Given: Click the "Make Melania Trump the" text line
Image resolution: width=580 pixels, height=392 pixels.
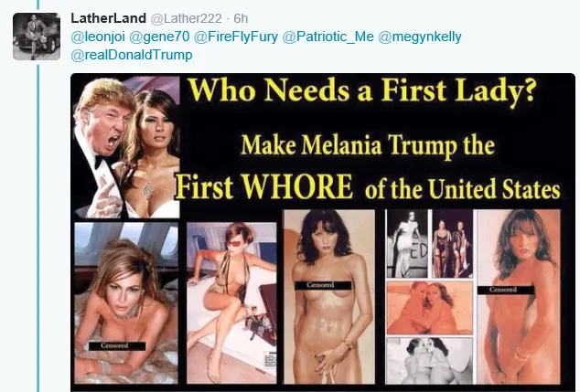Looking at the screenshot, I should 368,145.
